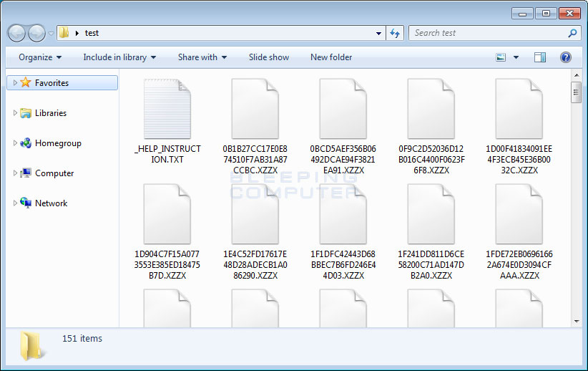Open the Share with menu
Viewport: 588px width, 371px height.
tap(202, 57)
